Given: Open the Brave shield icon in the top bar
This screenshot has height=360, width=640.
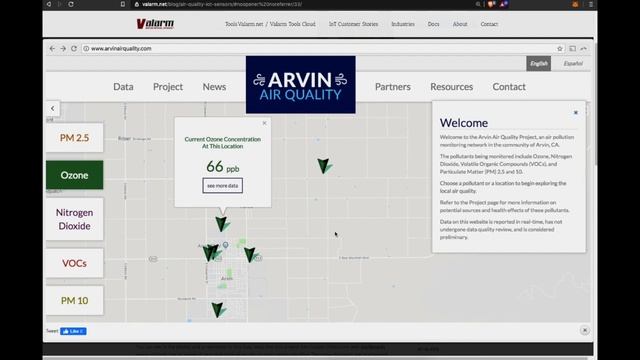Looking at the screenshot, I should 491,4.
